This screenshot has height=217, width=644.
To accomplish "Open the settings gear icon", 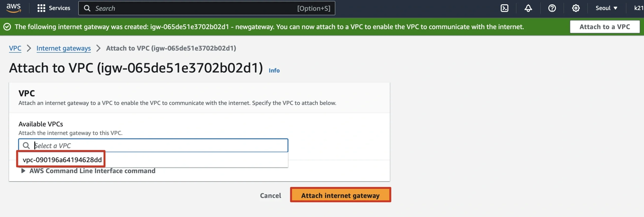I will tap(576, 8).
